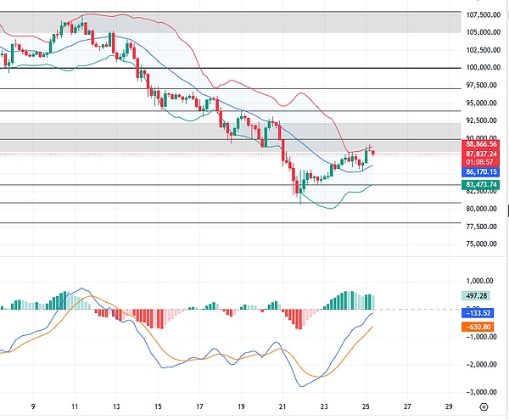Click date label 29 on time axis
The width and height of the screenshot is (509, 420).
click(448, 406)
